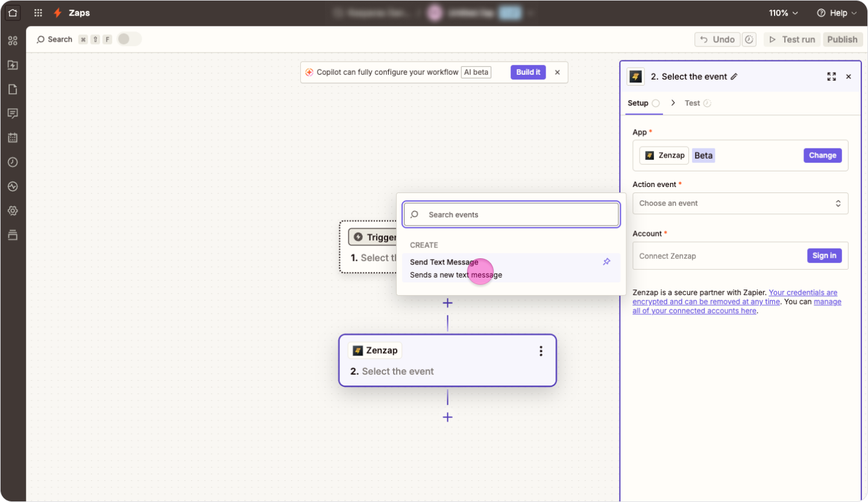Viewport: 868px width, 502px height.
Task: Open the 110% zoom level dropdown
Action: [x=783, y=13]
